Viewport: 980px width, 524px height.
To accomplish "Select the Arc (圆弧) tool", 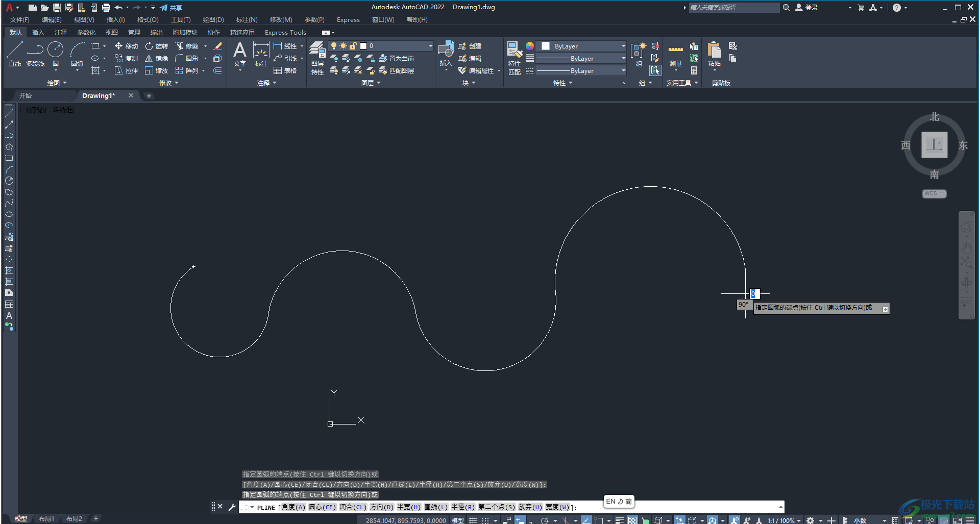I will coord(77,54).
